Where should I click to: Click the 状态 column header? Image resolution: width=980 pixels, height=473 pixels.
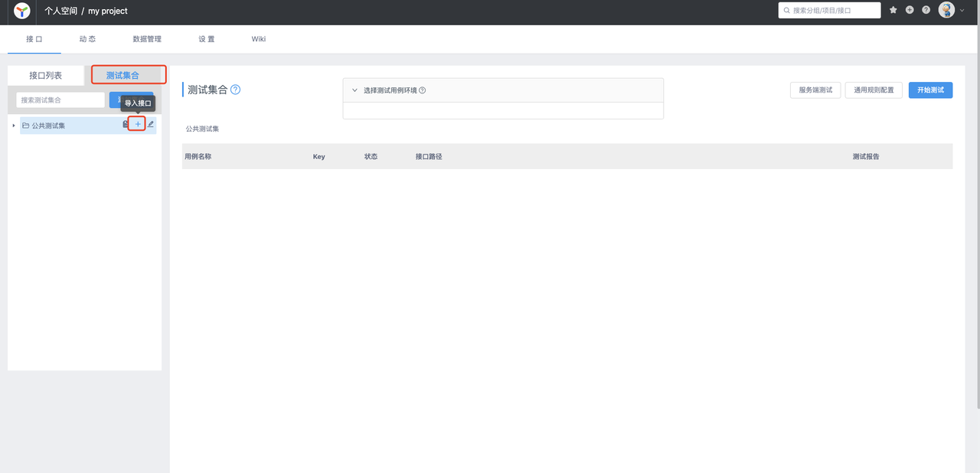point(371,156)
